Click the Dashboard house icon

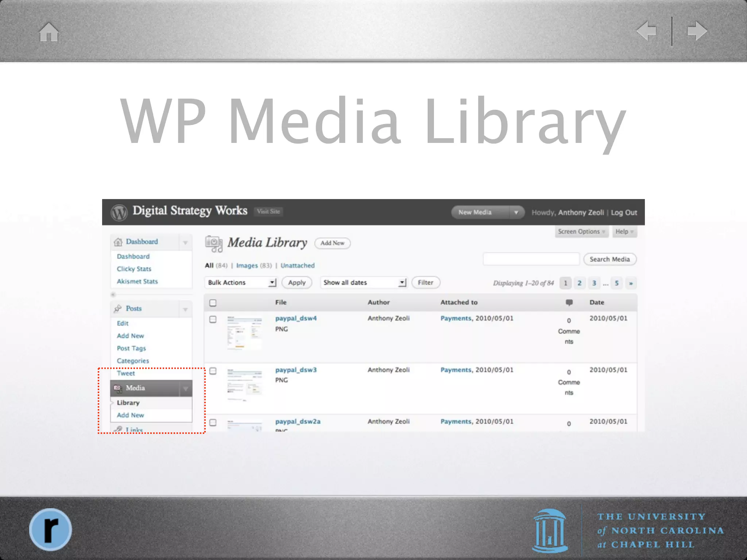(x=118, y=242)
